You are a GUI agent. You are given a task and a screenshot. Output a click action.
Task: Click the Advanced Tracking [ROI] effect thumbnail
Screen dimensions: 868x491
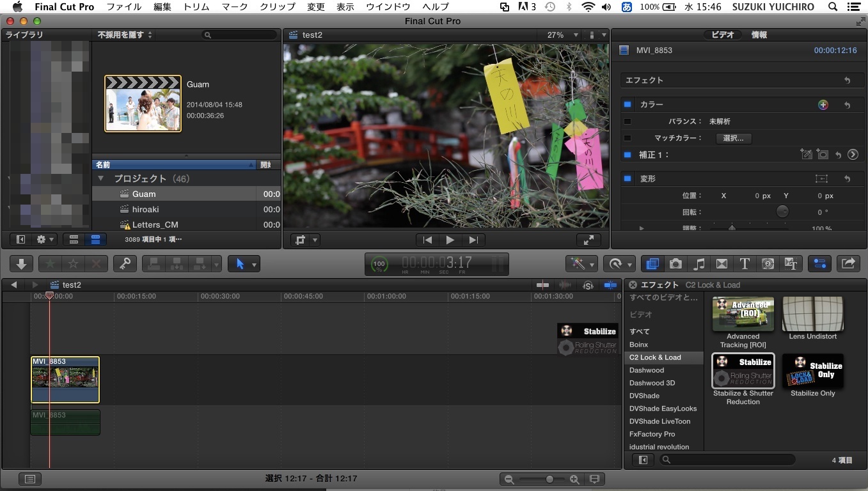coord(743,314)
